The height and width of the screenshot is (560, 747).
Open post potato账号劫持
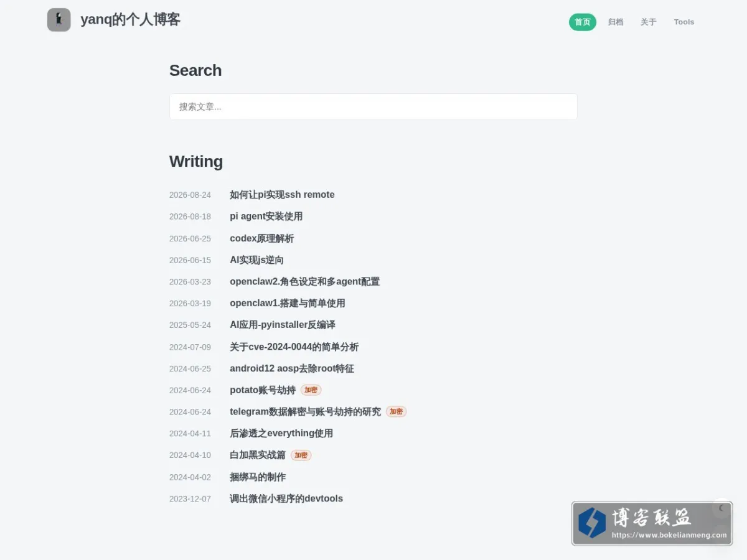(263, 390)
